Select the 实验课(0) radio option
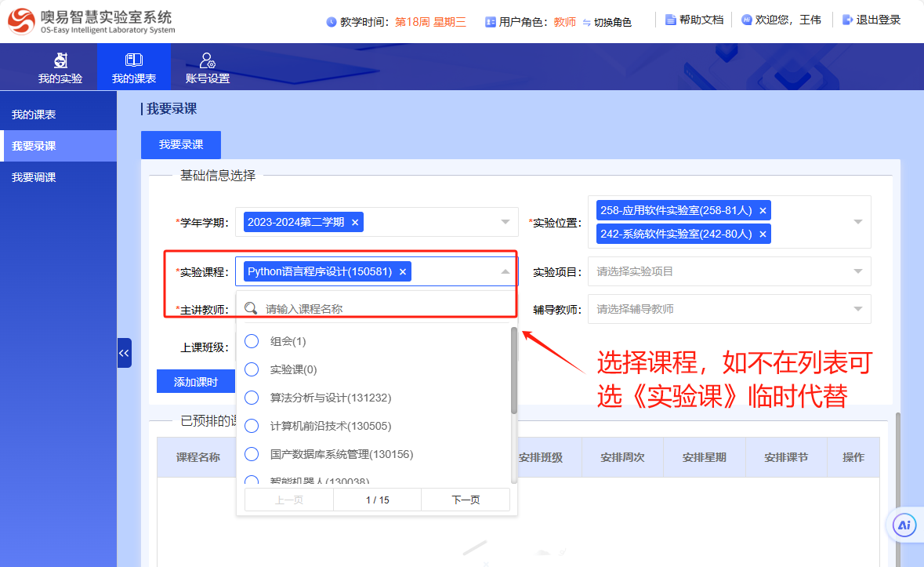This screenshot has width=924, height=567. pos(252,369)
